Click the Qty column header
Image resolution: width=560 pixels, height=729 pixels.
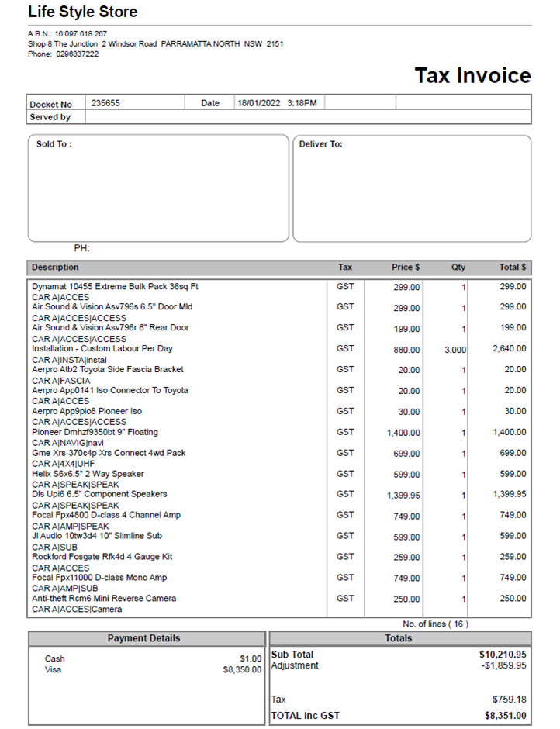[x=458, y=268]
